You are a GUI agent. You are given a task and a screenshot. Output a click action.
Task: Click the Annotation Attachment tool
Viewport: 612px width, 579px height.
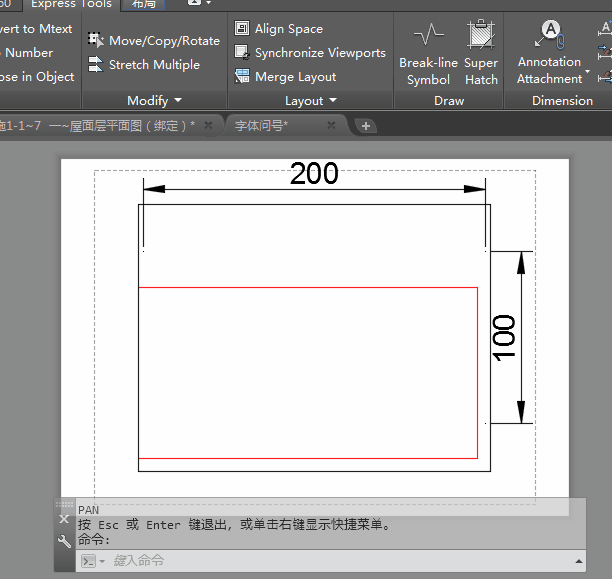point(549,55)
